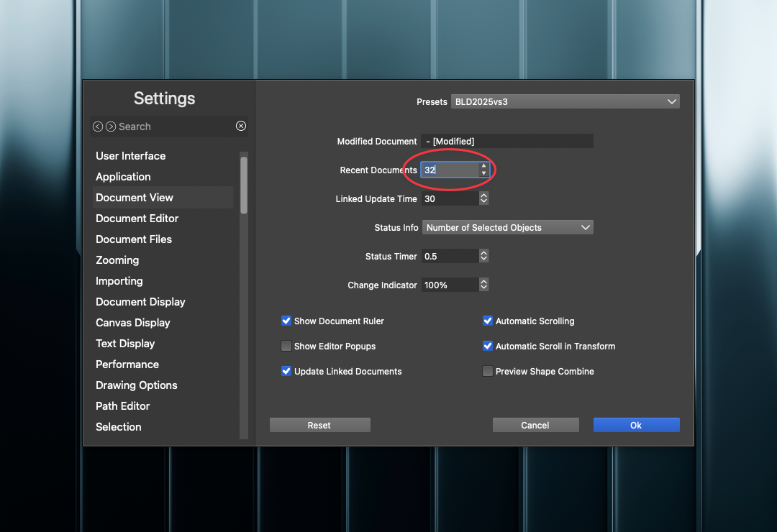
Task: Enable Preview Shape Combine checkbox
Action: (x=488, y=371)
